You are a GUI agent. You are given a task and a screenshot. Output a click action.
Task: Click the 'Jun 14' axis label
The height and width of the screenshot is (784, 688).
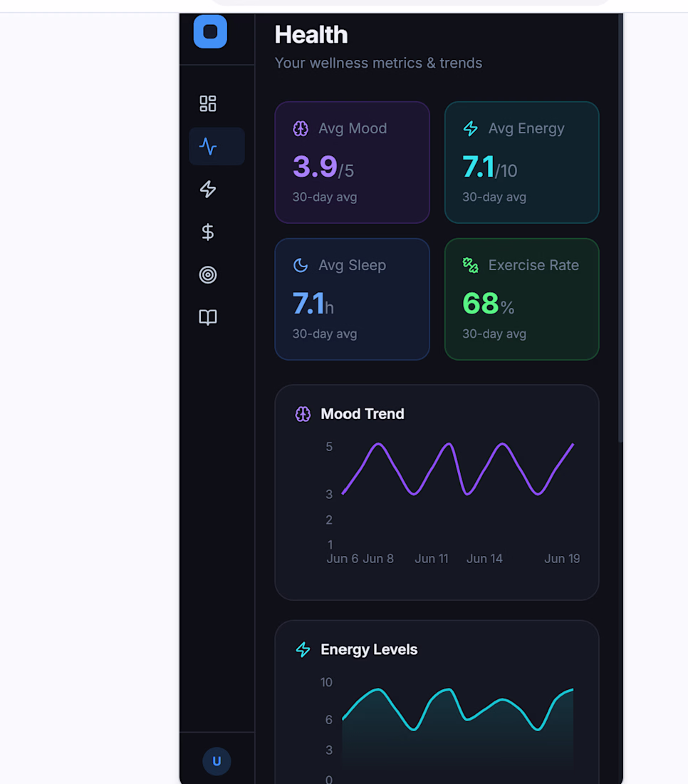tap(484, 559)
